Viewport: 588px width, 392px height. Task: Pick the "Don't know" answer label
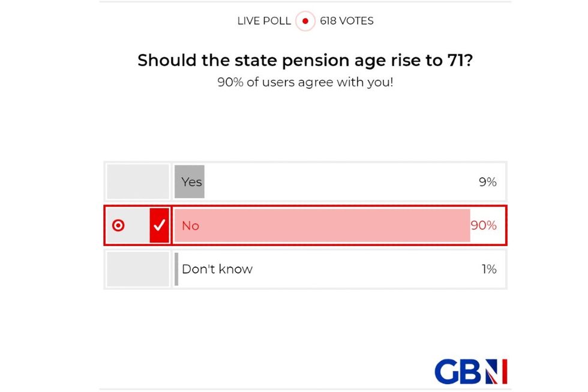pos(217,269)
